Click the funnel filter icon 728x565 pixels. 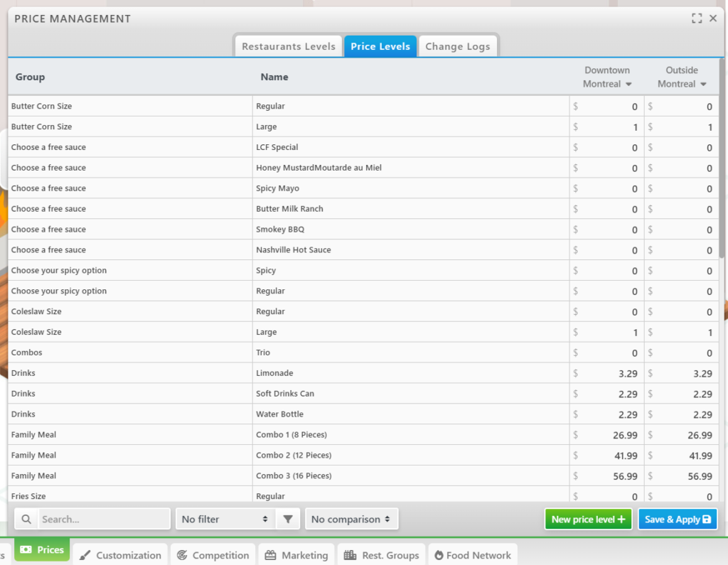tap(287, 520)
